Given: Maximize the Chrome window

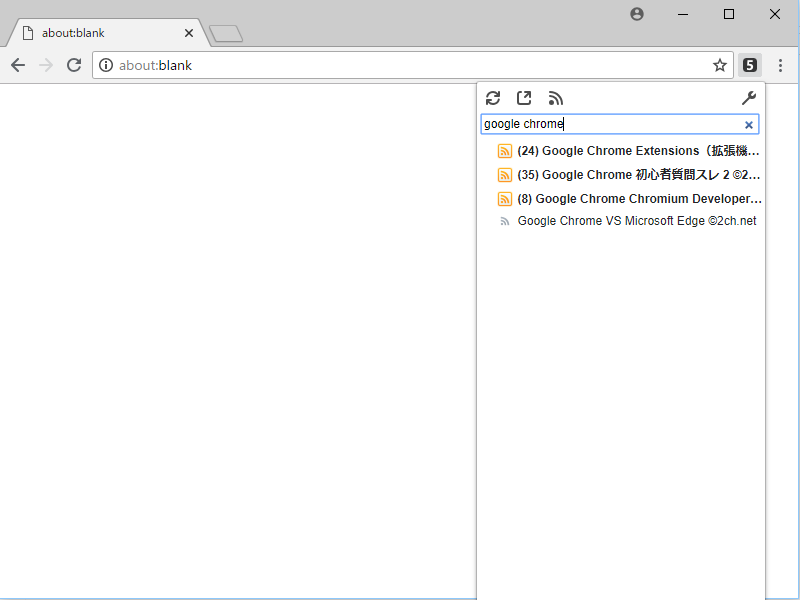Looking at the screenshot, I should coord(729,14).
